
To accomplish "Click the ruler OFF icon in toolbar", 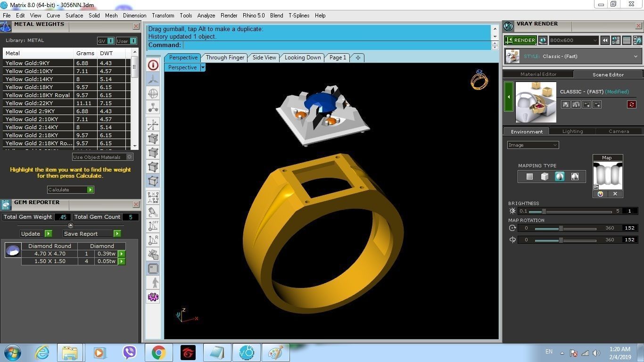I will coord(153,226).
